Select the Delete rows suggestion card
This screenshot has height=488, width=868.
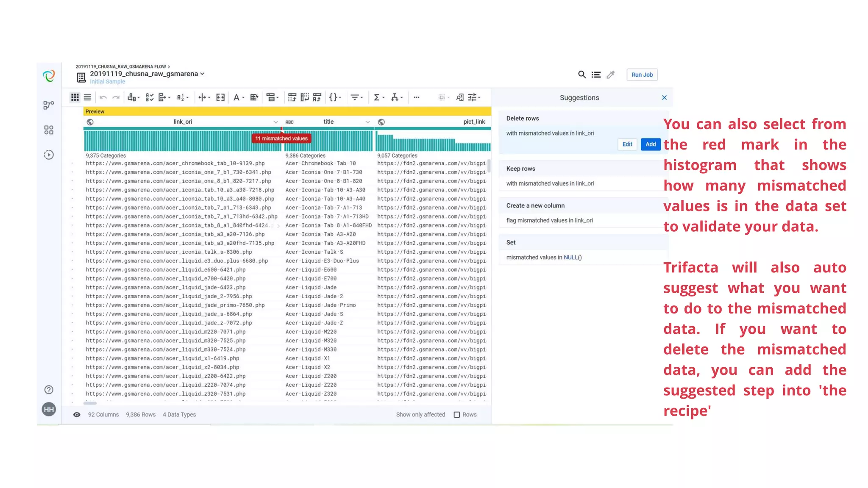point(583,133)
